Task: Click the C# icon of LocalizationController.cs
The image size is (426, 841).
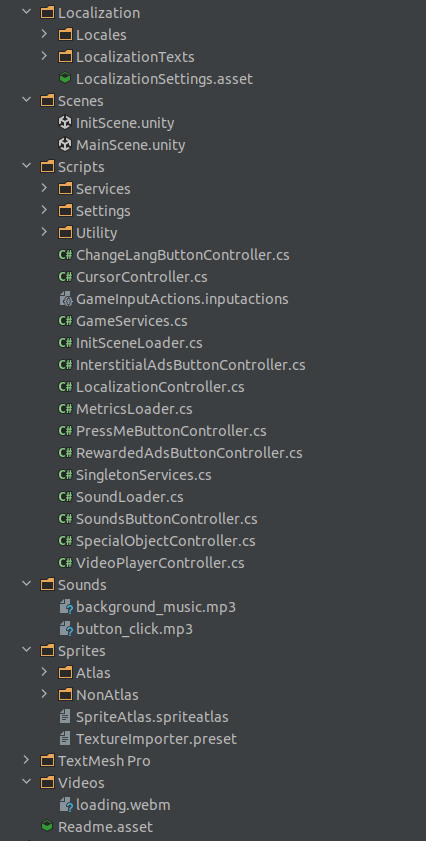Action: point(65,387)
